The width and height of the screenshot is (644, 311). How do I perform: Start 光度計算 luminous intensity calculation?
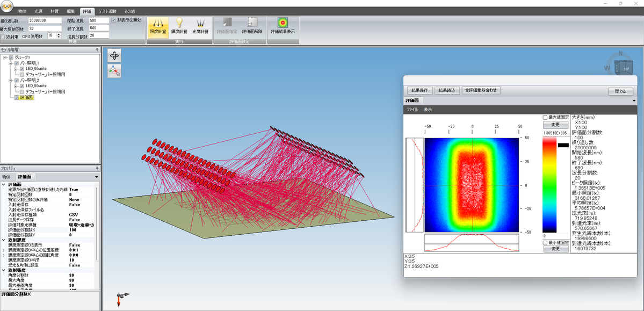[x=200, y=27]
